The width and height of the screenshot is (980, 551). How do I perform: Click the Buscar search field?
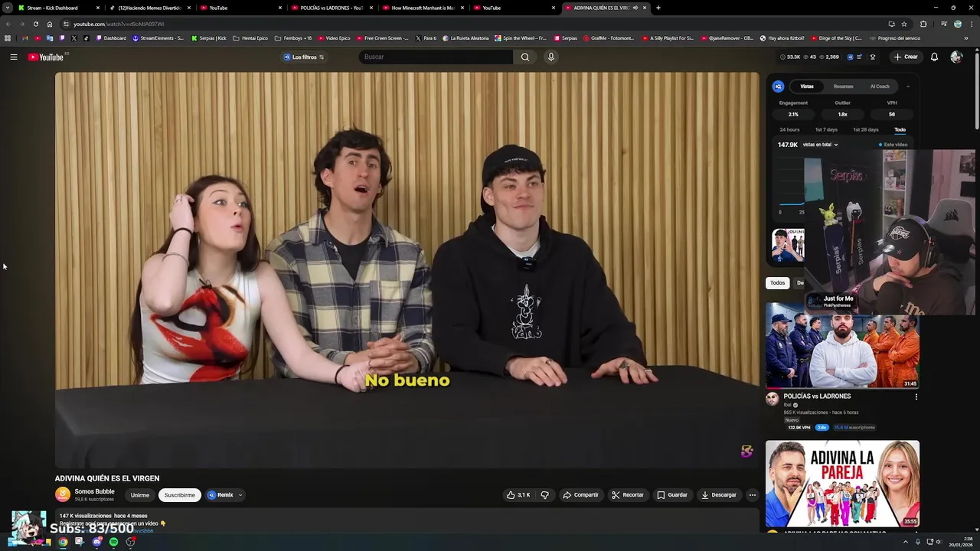coord(436,57)
